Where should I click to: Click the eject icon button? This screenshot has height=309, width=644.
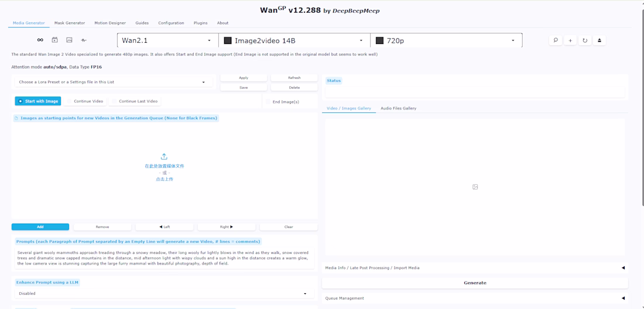pos(600,40)
